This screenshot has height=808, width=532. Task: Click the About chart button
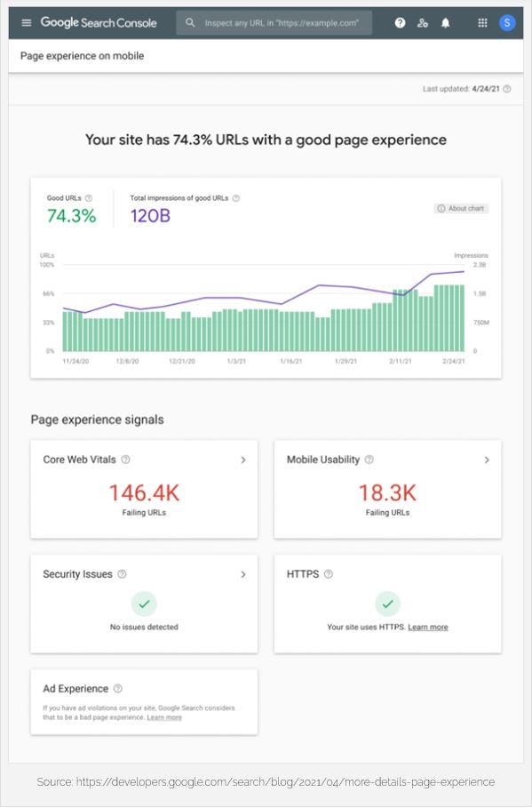(461, 208)
